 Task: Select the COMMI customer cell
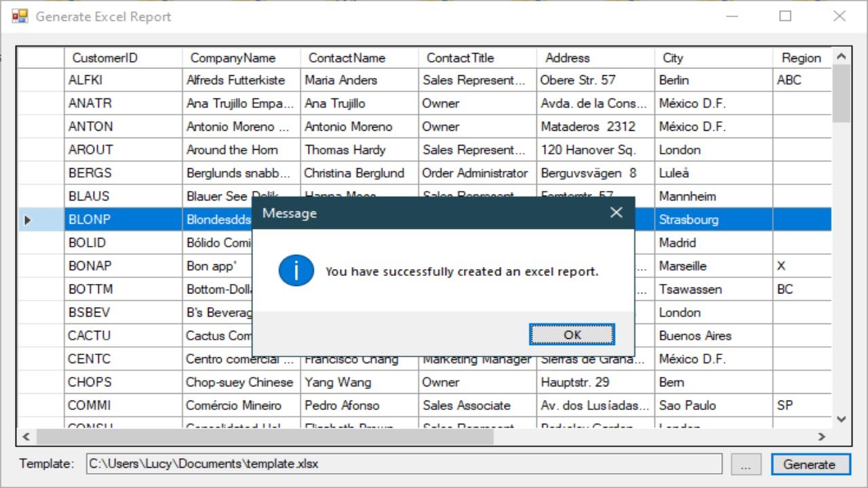click(x=123, y=405)
